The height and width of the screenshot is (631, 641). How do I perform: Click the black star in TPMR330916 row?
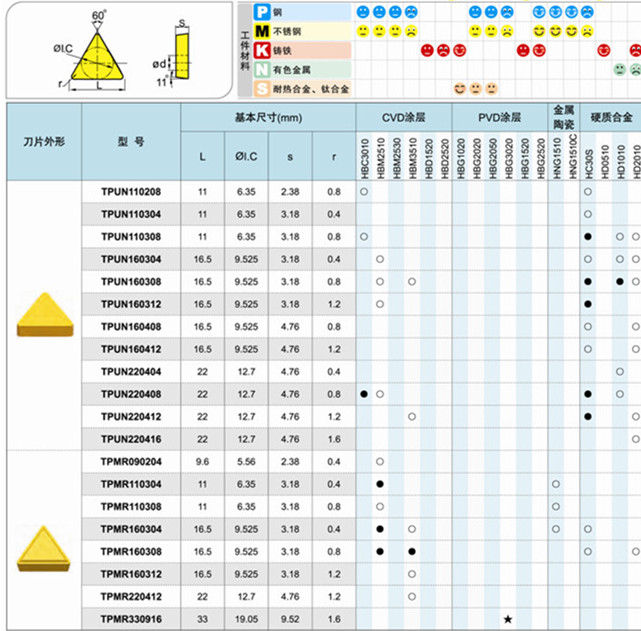[508, 620]
